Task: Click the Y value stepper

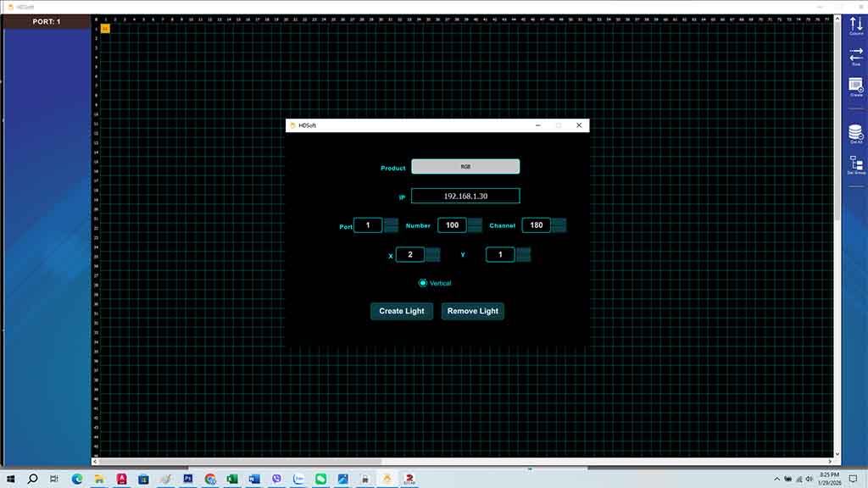Action: [523, 255]
